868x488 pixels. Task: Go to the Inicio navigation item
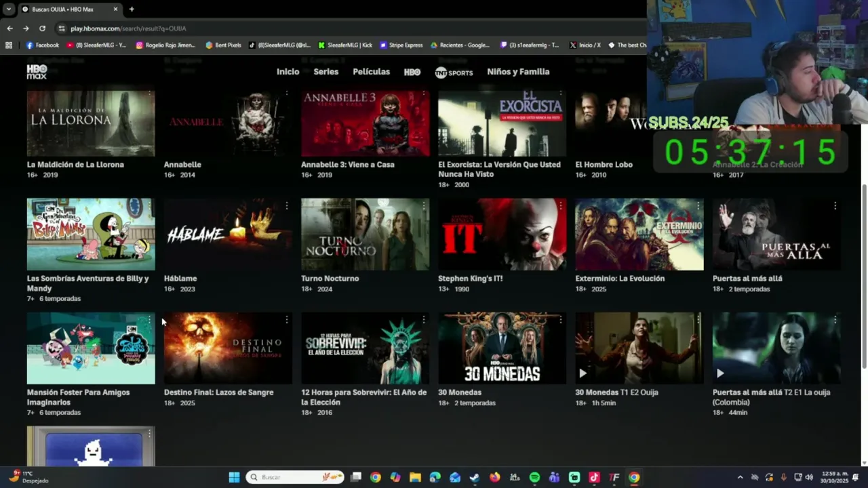[288, 72]
